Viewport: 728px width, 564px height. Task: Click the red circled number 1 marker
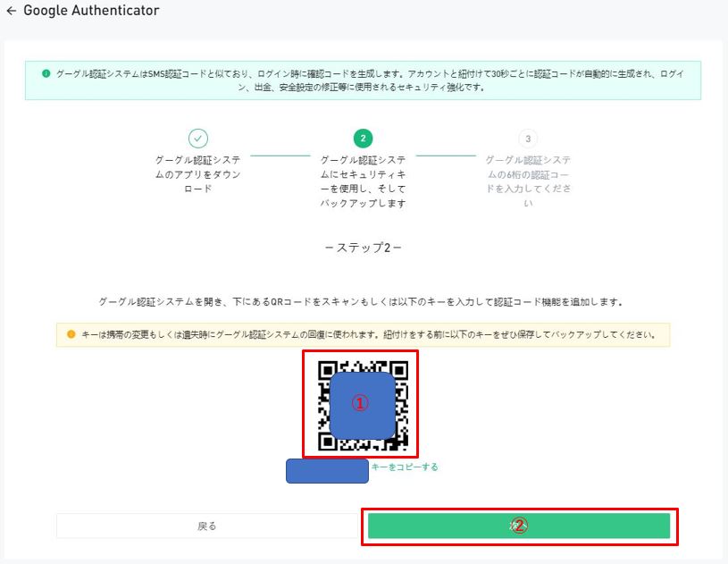(359, 404)
